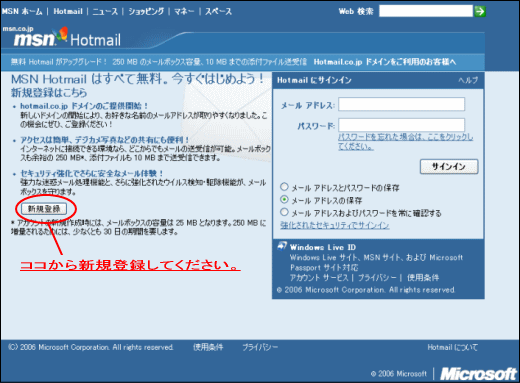Click アクセスは簡単、デジカメ写真などの共有にも便利 link
This screenshot has height=383, width=520.
click(105, 140)
